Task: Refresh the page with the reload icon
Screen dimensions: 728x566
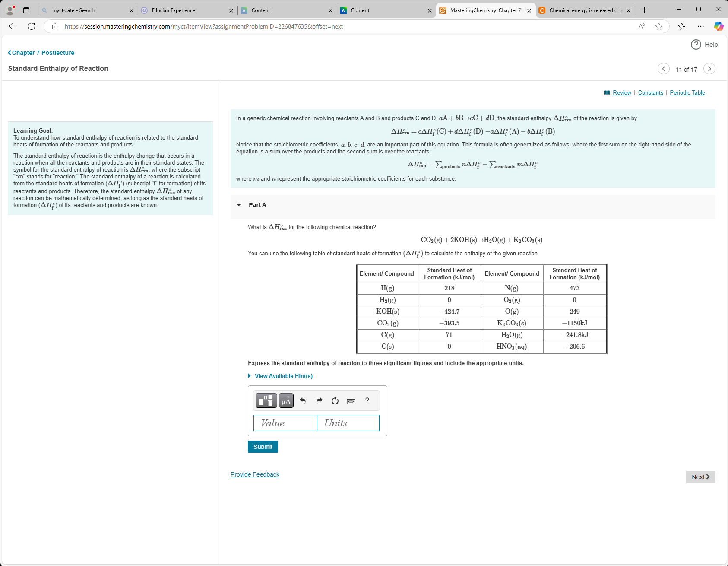Action: (x=31, y=26)
